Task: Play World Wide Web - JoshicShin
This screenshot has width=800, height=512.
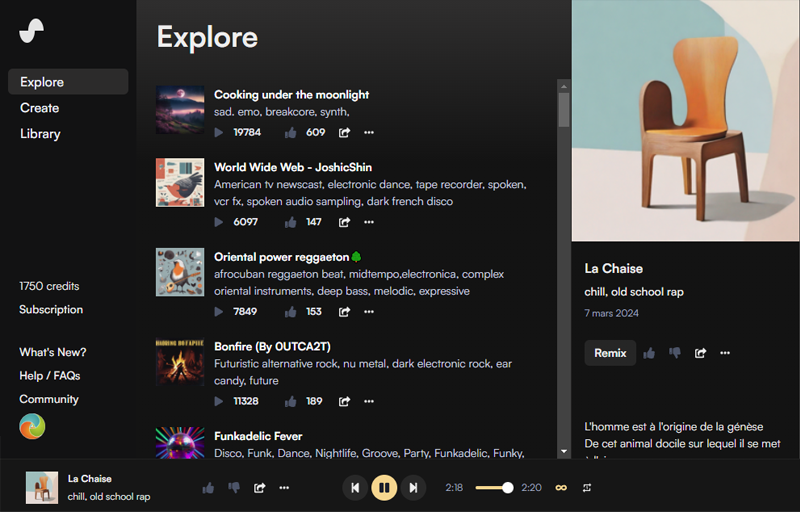Action: pos(219,222)
